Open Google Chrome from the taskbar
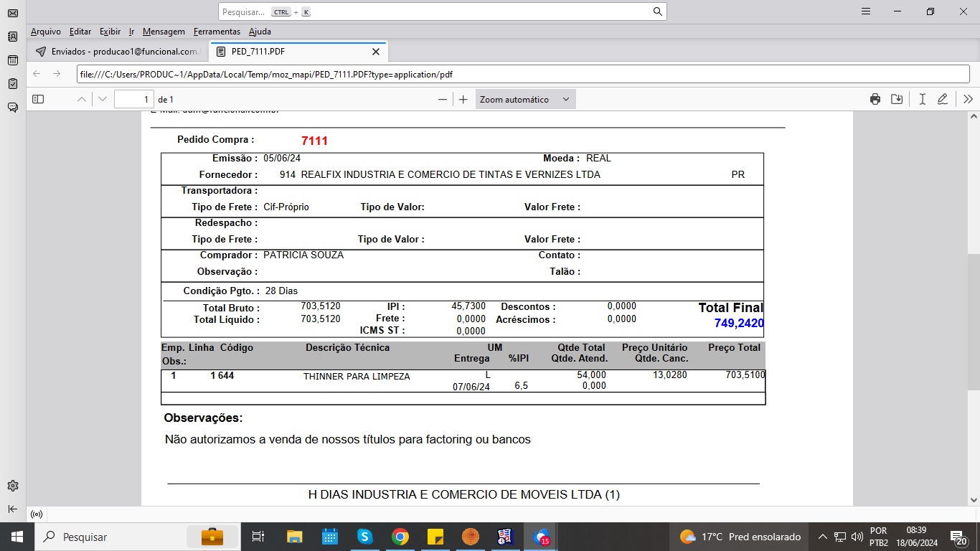980x551 pixels. point(400,537)
